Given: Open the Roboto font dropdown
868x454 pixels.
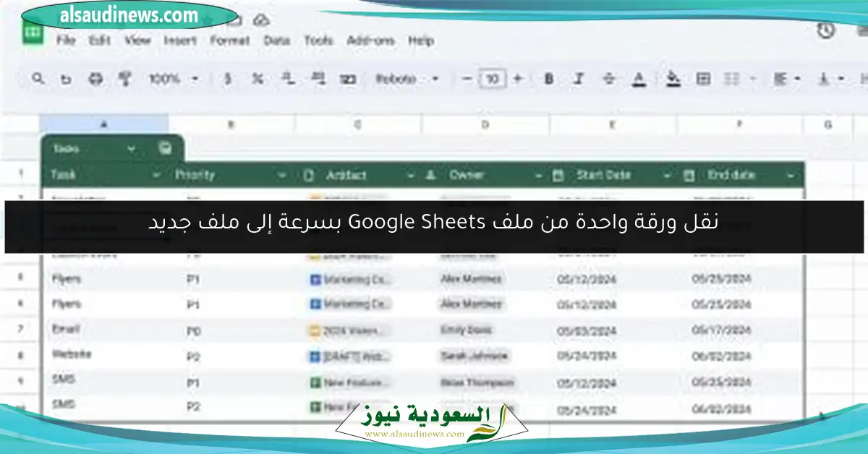Looking at the screenshot, I should tap(408, 79).
